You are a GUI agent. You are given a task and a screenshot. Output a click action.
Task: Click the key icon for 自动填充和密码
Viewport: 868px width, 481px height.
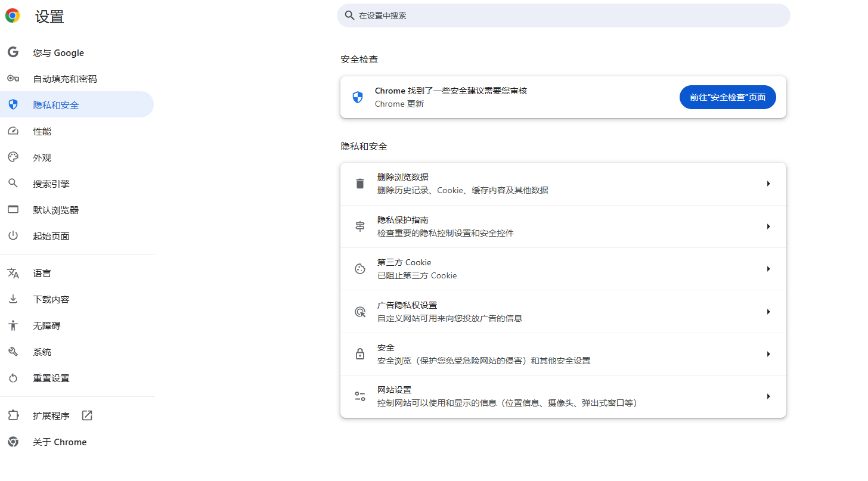[13, 79]
